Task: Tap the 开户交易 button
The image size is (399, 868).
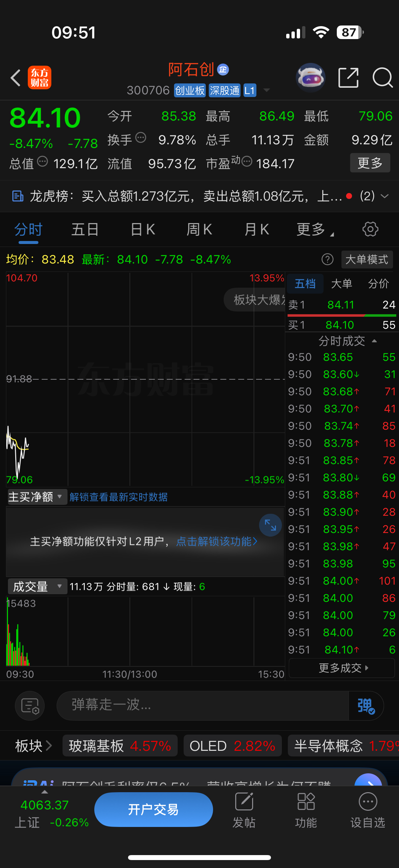Action: pyautogui.click(x=154, y=809)
